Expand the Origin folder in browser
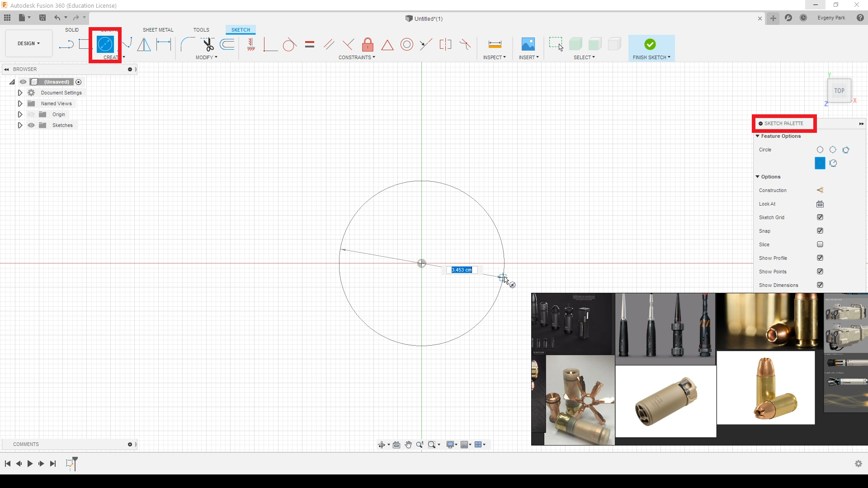The height and width of the screenshot is (488, 868). (20, 114)
